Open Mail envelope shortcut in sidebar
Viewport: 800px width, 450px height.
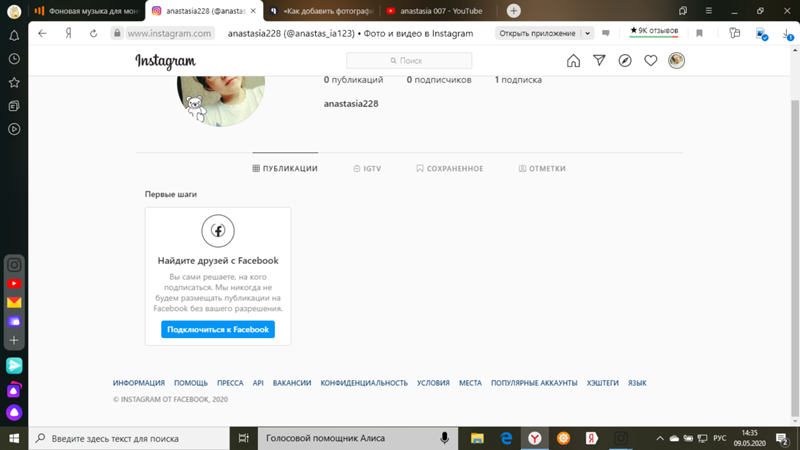[x=14, y=303]
